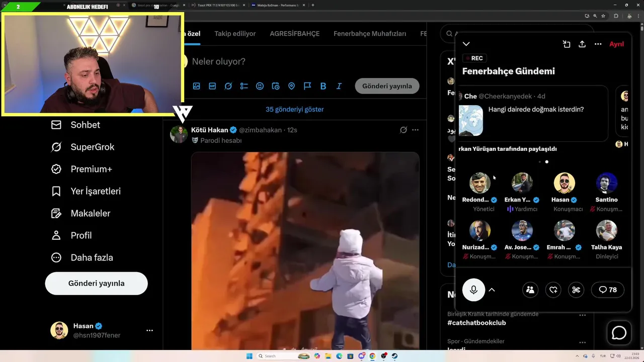Screen dimensions: 644x362
Task: Select Hasan speaker avatar in Space
Action: 565,183
